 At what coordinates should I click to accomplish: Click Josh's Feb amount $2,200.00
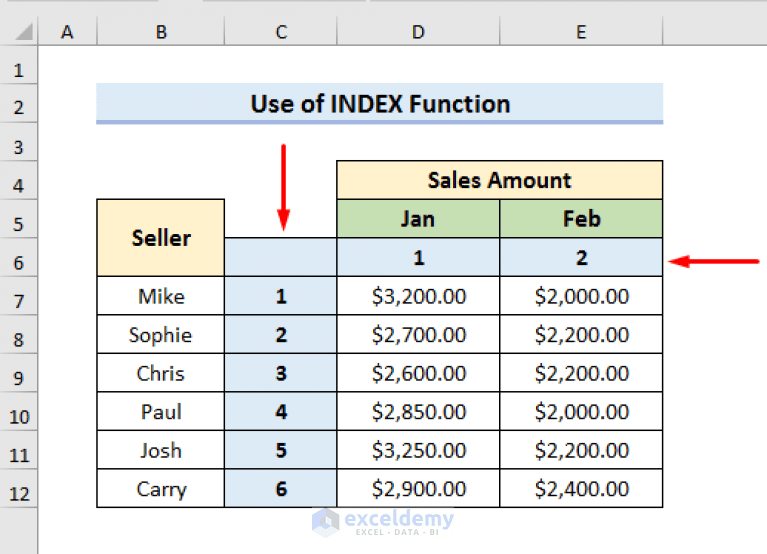pyautogui.click(x=581, y=450)
